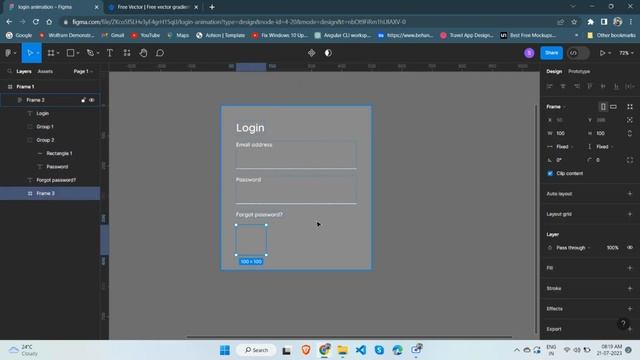Open horizontal resizing Fixed dropdown
The width and height of the screenshot is (640, 360).
point(565,147)
